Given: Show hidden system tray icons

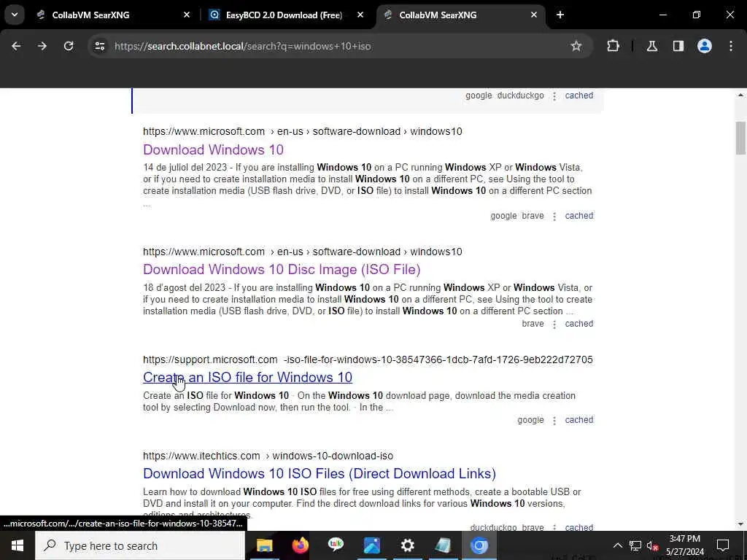Looking at the screenshot, I should tap(617, 545).
